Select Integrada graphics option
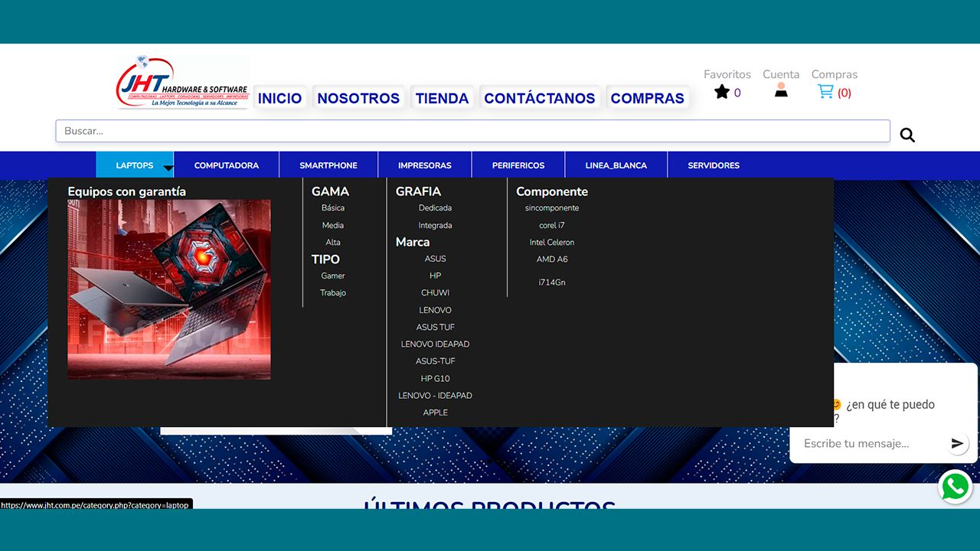The image size is (980, 551). click(x=436, y=225)
